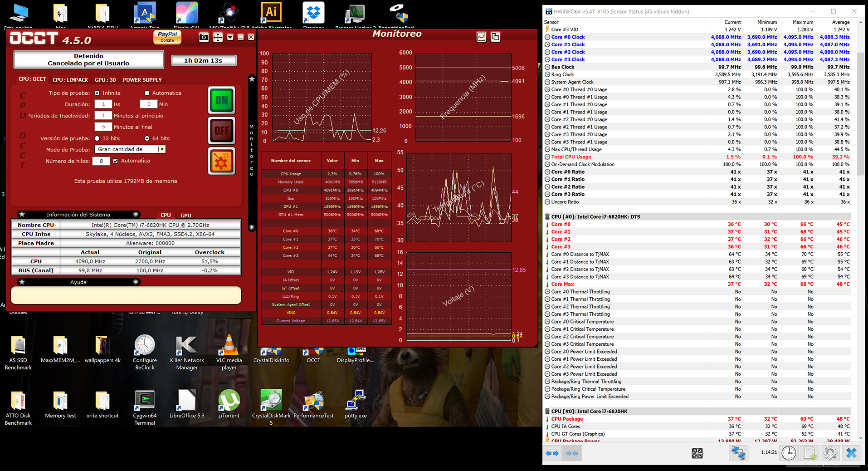Open HWiNFO remote network computers icon
Image resolution: width=868 pixels, height=471 pixels.
(738, 453)
